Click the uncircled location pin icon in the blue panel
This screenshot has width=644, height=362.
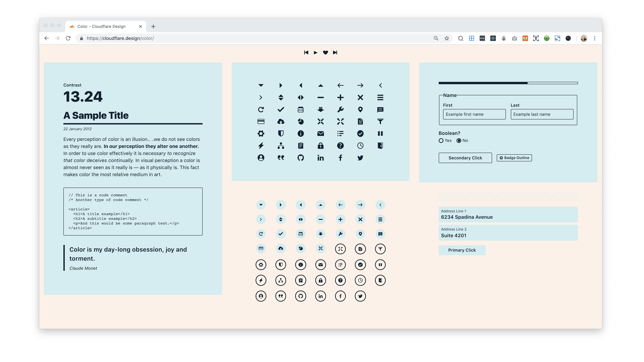tap(360, 110)
